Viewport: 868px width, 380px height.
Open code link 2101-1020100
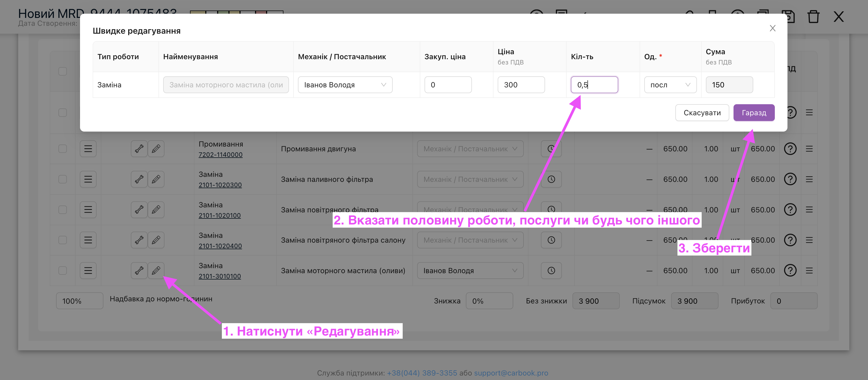pyautogui.click(x=219, y=216)
